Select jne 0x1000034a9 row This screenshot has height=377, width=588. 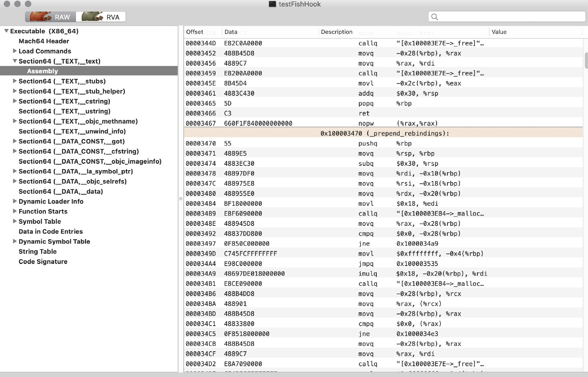pyautogui.click(x=383, y=244)
